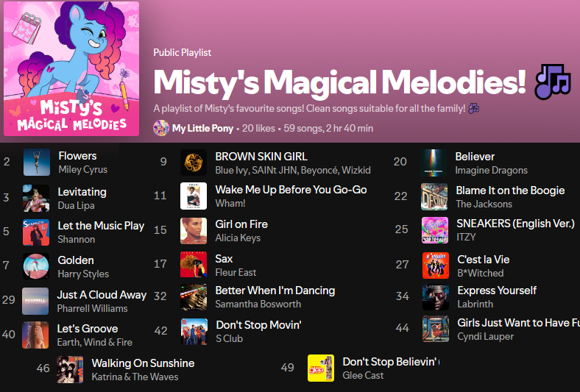This screenshot has height=392, width=580.
Task: Open the Misty's Magical Melodies playlist cover
Action: (71, 69)
